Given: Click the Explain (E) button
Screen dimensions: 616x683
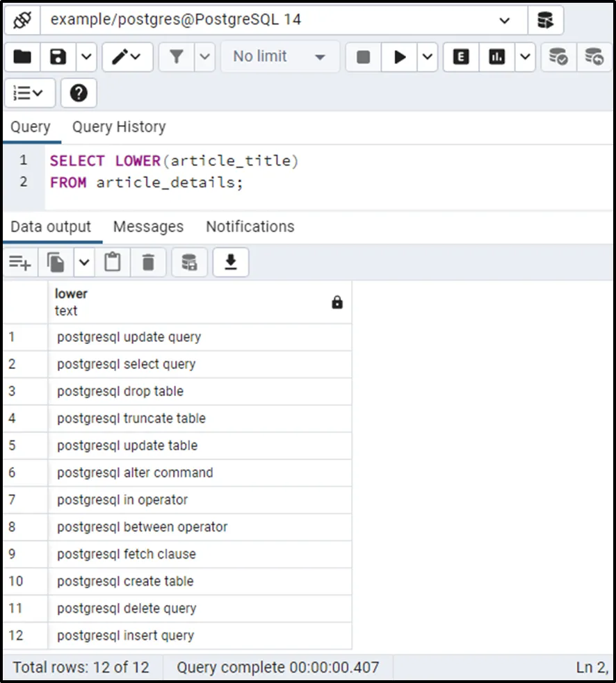Looking at the screenshot, I should point(461,57).
